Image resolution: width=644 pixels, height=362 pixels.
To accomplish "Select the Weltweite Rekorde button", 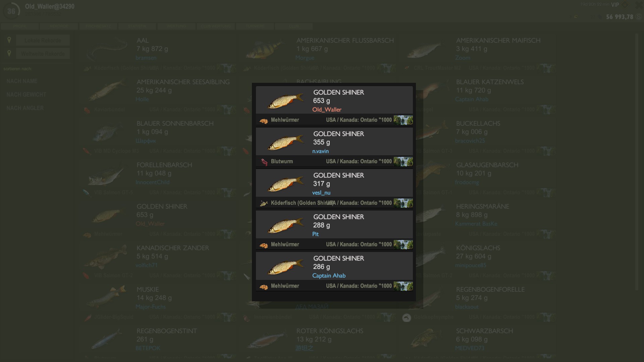I will click(43, 54).
